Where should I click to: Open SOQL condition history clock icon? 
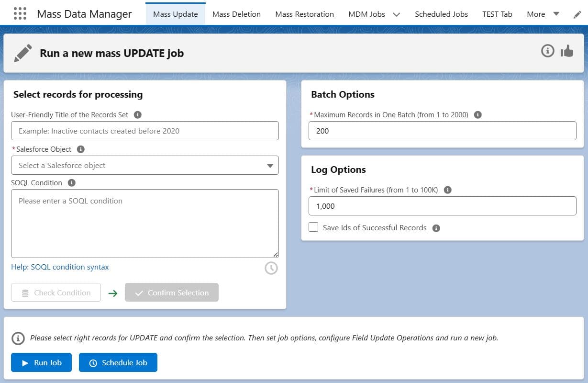click(x=271, y=268)
